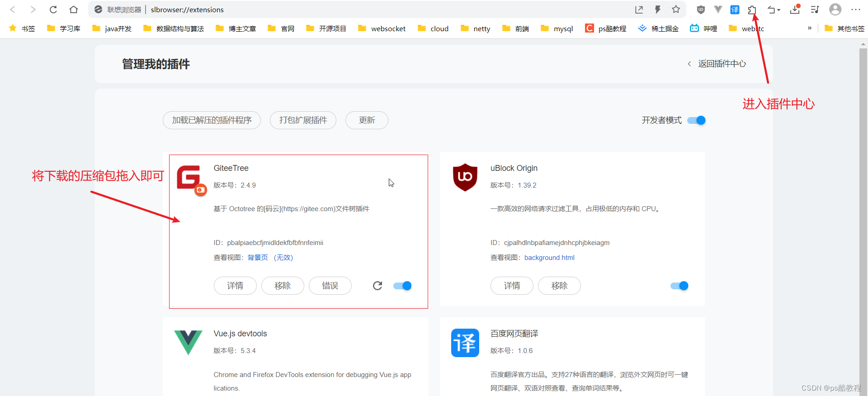The height and width of the screenshot is (396, 868).
Task: Open the Vue devtools toolbar icon
Action: pyautogui.click(x=718, y=9)
